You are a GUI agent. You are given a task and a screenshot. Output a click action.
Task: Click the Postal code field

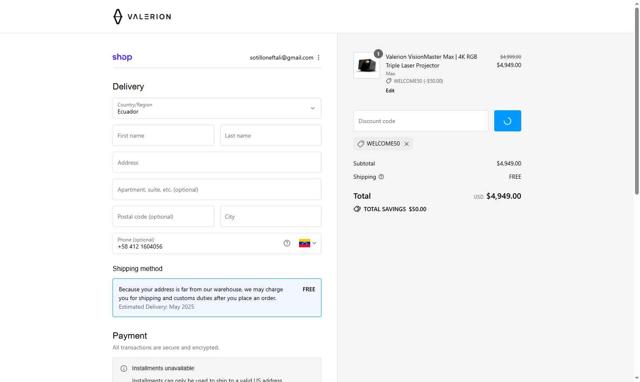click(163, 216)
